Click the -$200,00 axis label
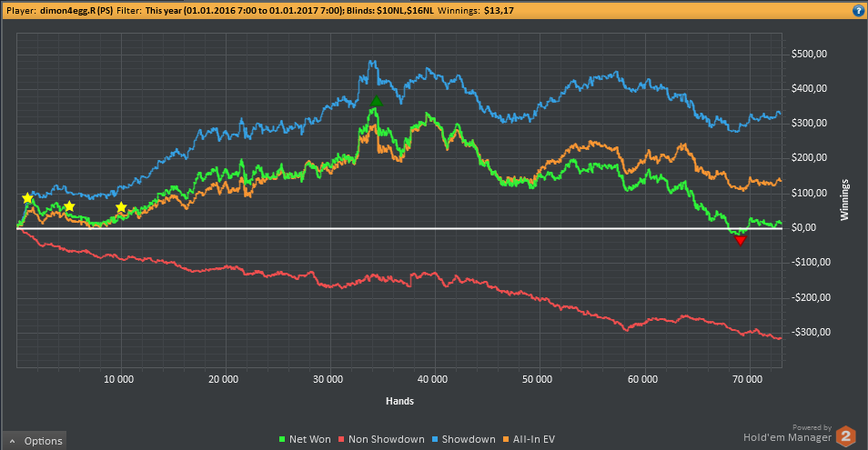 pyautogui.click(x=811, y=297)
